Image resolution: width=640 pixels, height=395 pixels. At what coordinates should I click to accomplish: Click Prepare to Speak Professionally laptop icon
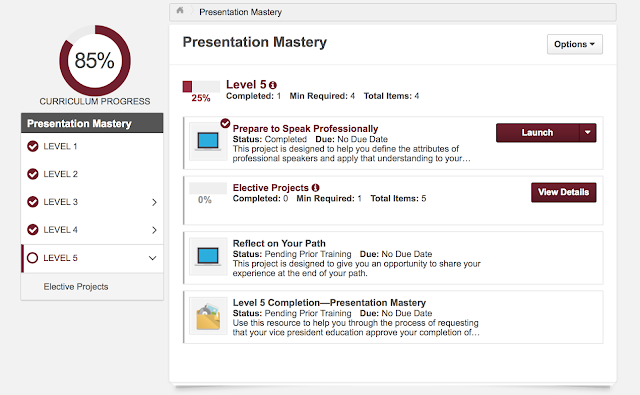click(208, 141)
